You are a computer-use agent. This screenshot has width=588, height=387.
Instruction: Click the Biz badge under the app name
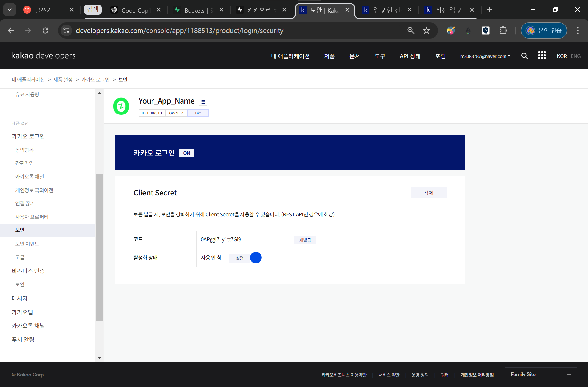tap(198, 113)
